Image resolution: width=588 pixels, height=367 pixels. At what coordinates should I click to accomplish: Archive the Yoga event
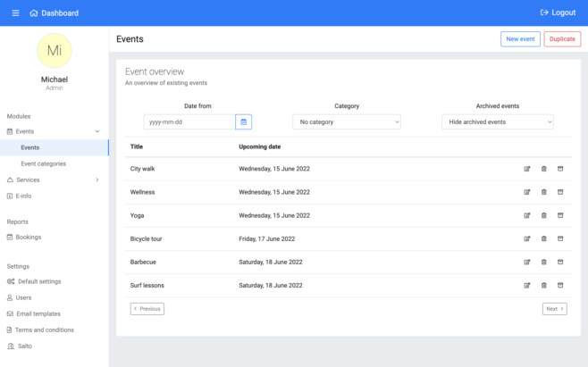pos(560,215)
